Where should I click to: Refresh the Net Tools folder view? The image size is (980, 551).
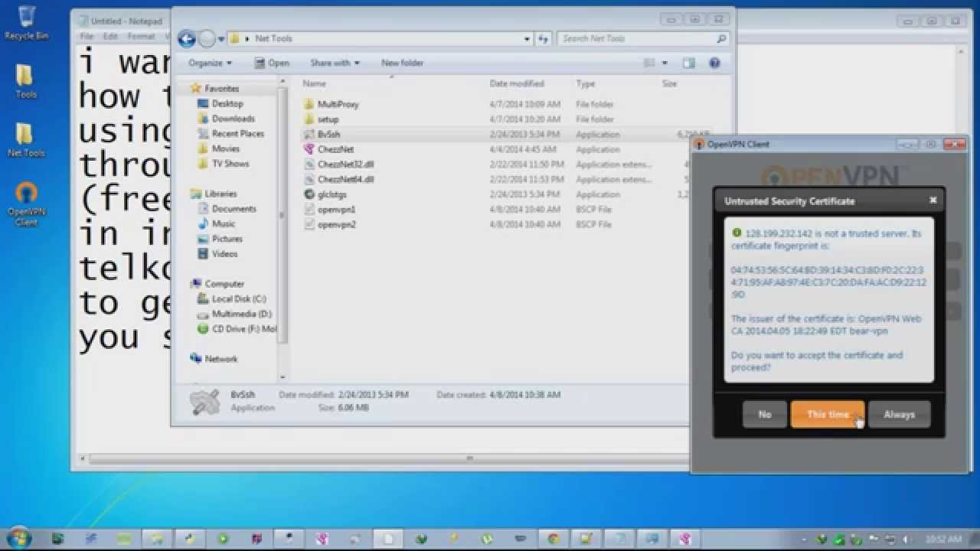(x=543, y=38)
